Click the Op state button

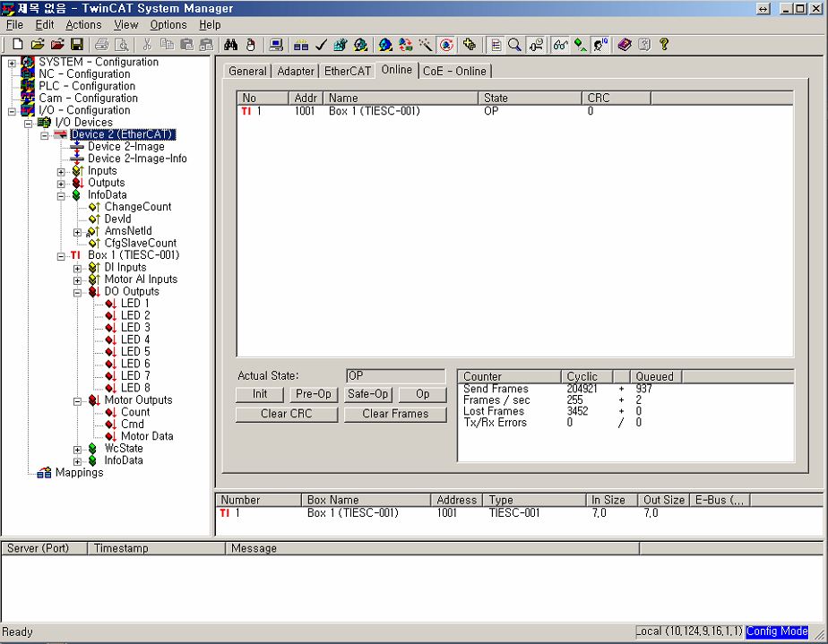pyautogui.click(x=422, y=394)
